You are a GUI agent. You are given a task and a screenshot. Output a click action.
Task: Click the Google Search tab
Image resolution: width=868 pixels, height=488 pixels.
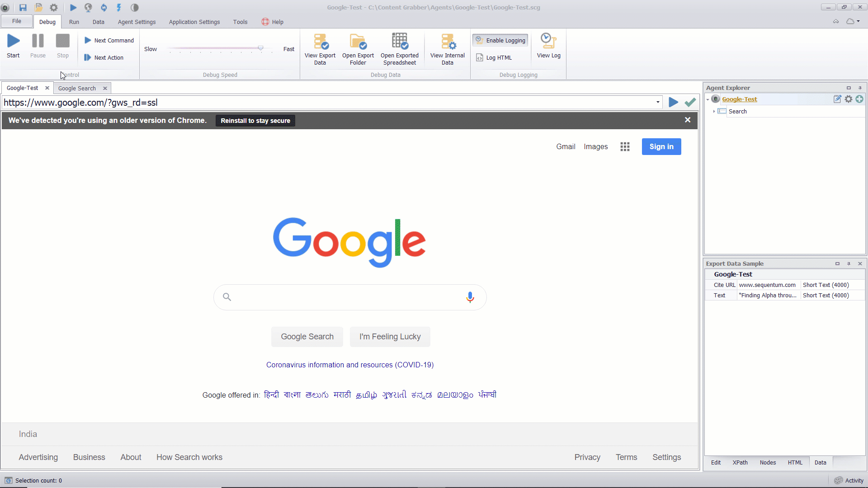76,88
